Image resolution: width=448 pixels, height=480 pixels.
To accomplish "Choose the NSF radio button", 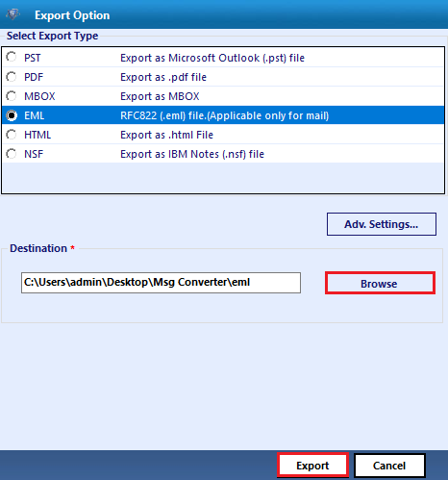I will coord(12,154).
